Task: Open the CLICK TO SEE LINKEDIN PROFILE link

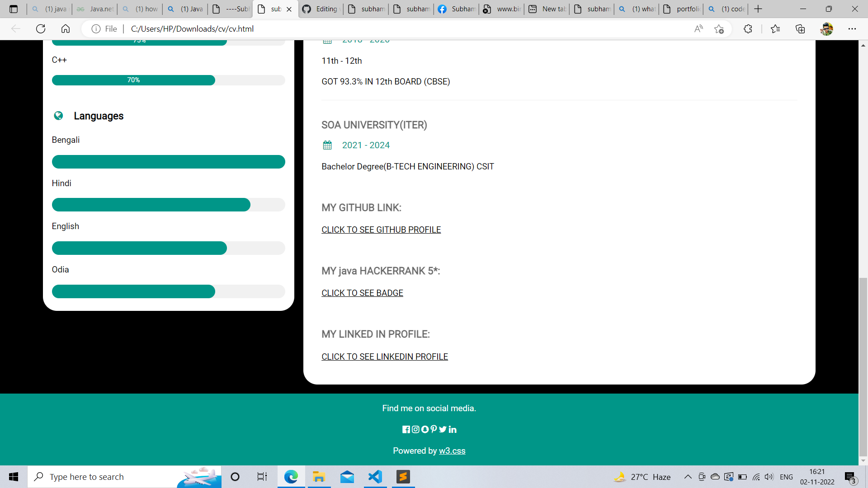Action: coord(385,357)
